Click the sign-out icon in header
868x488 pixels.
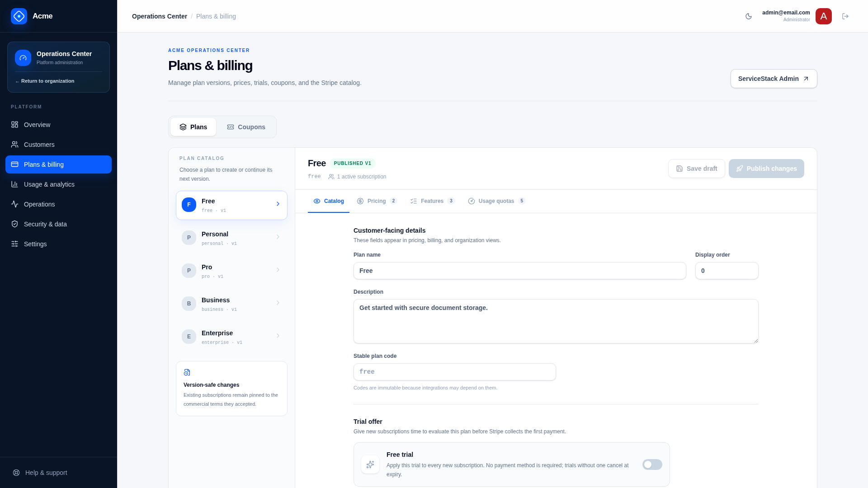click(845, 16)
